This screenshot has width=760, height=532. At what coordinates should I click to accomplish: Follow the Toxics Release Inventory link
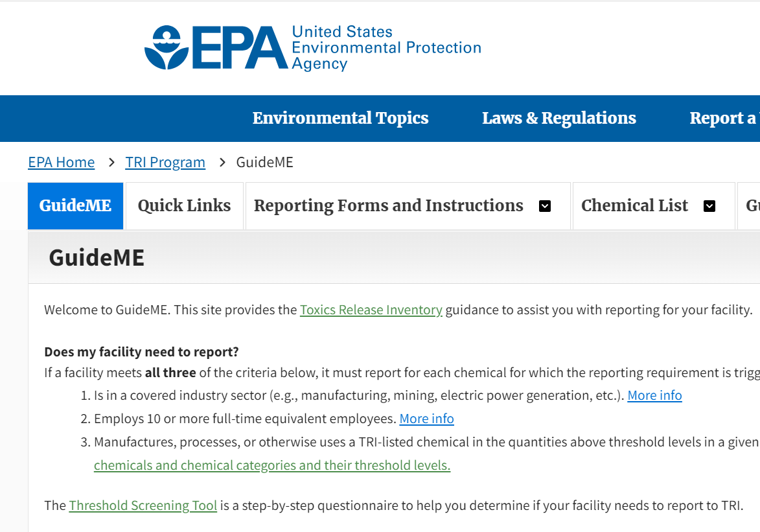[371, 310]
